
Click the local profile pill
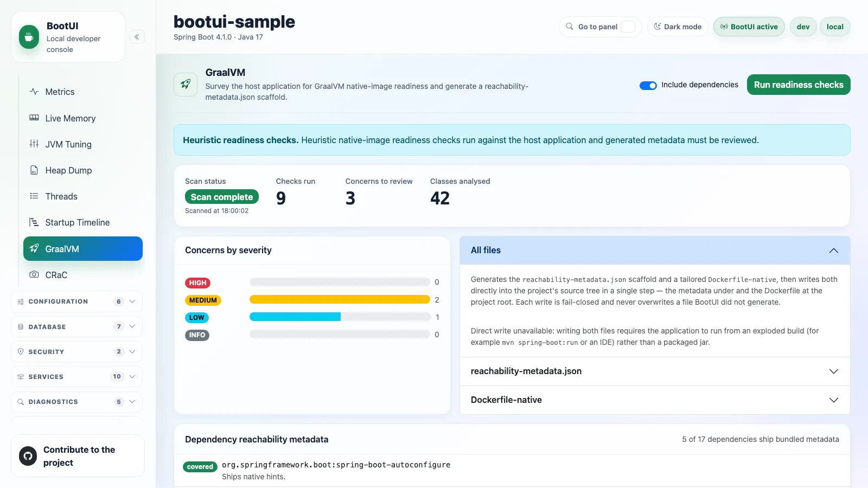835,27
